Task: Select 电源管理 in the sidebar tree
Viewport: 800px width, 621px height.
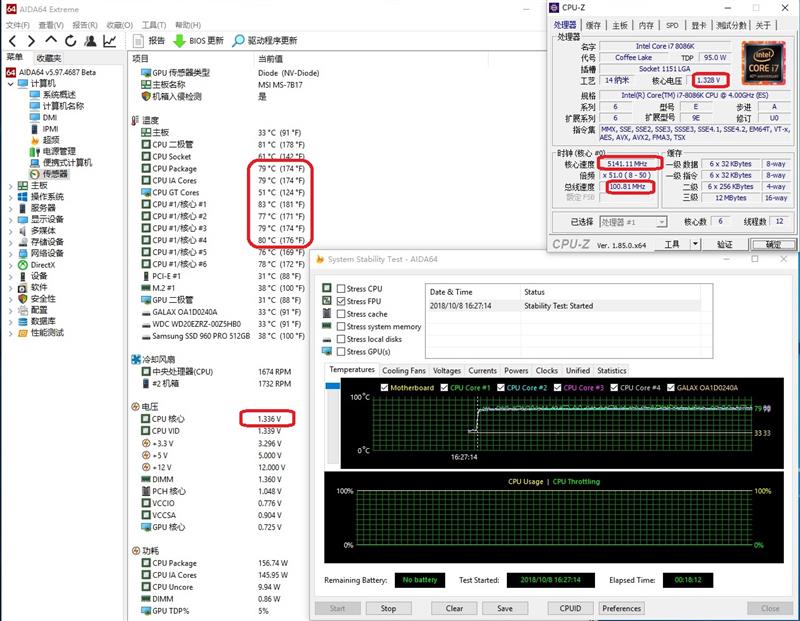Action: pyautogui.click(x=53, y=151)
